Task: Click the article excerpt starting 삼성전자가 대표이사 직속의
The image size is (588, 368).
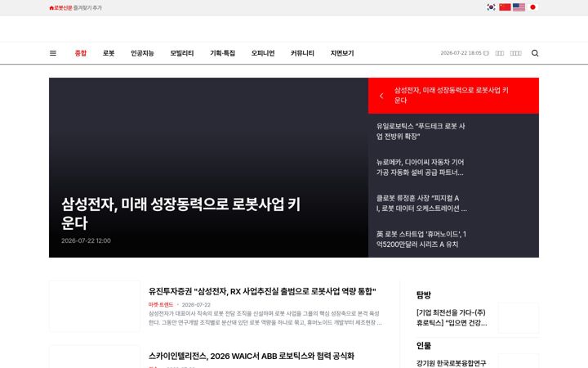Action: (x=265, y=318)
